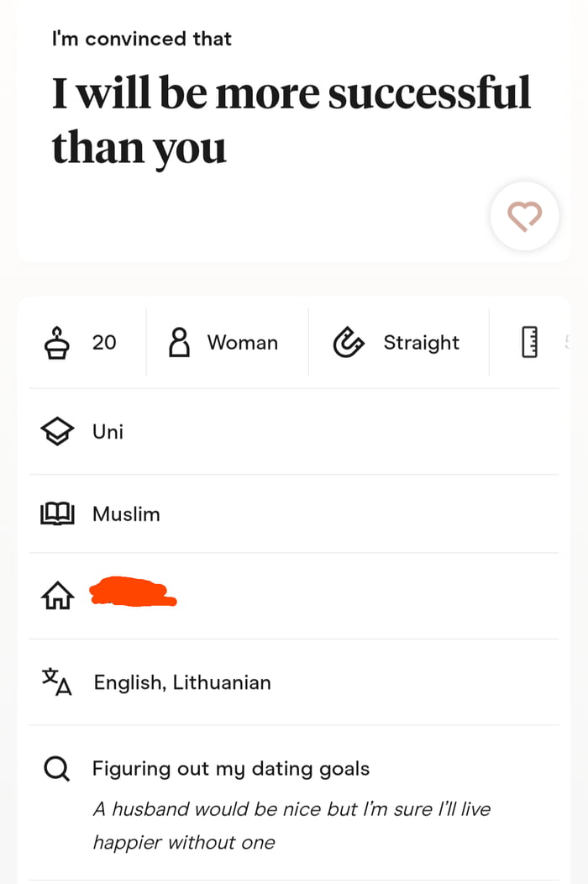Tap the Uni education row
Image resolution: width=588 pixels, height=884 pixels.
tap(108, 432)
